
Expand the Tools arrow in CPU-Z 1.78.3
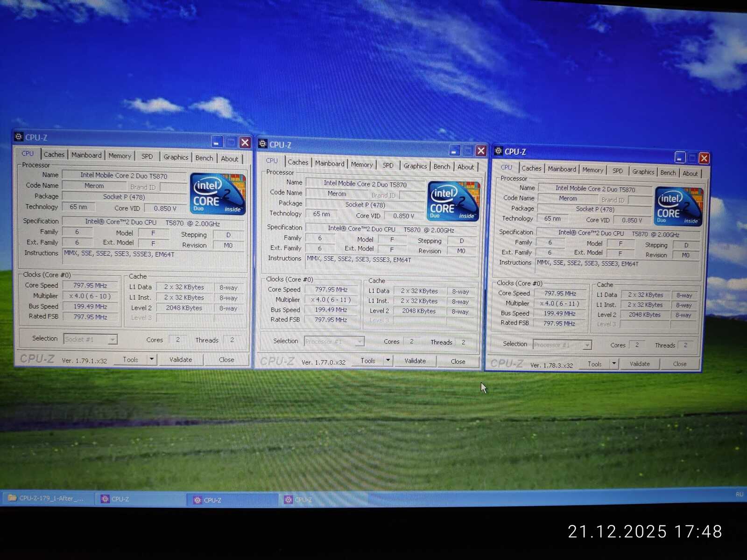614,364
